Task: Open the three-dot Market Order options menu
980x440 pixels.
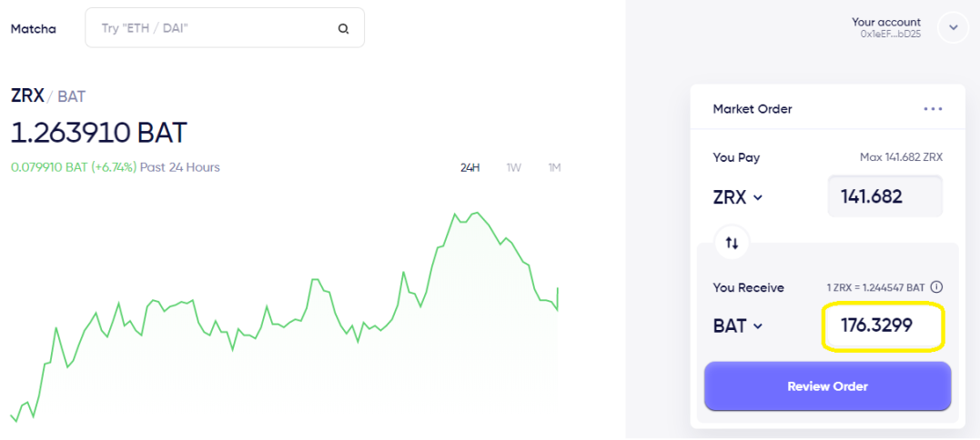Action: click(933, 109)
